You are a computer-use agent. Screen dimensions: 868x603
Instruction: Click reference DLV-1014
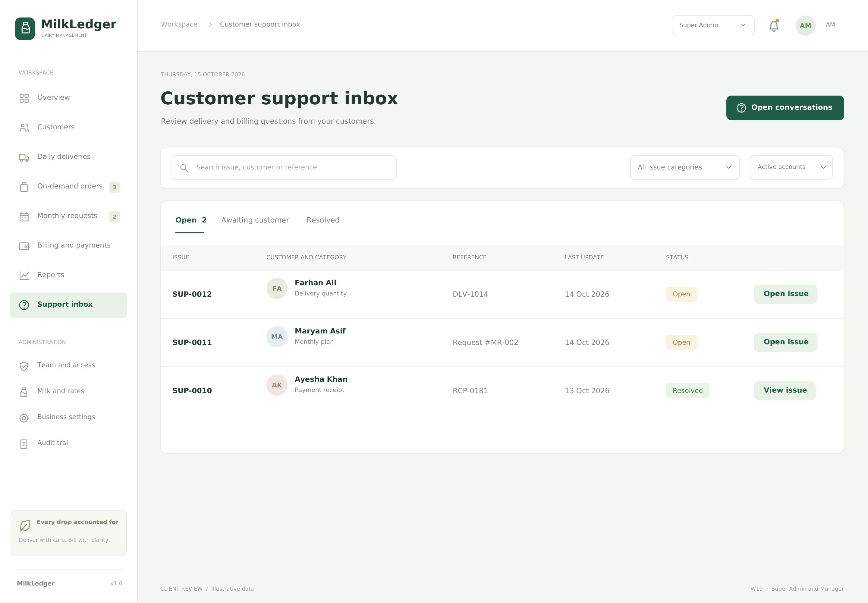470,294
